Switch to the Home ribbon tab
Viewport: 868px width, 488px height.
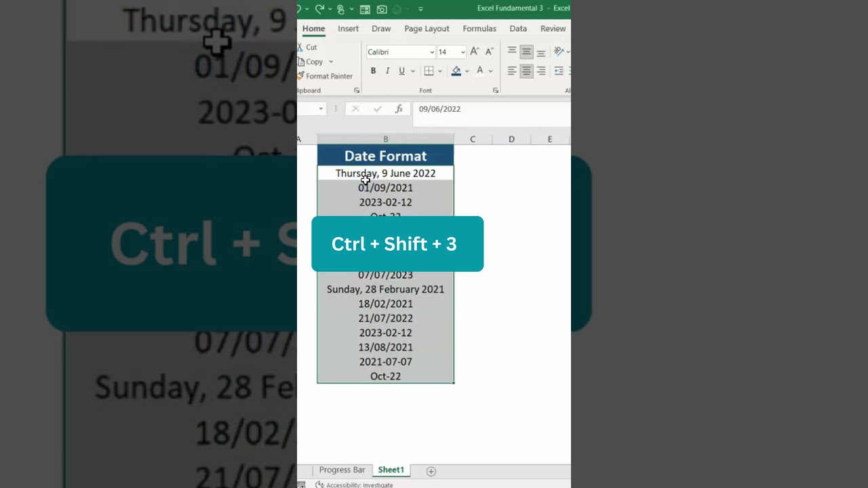(x=313, y=28)
